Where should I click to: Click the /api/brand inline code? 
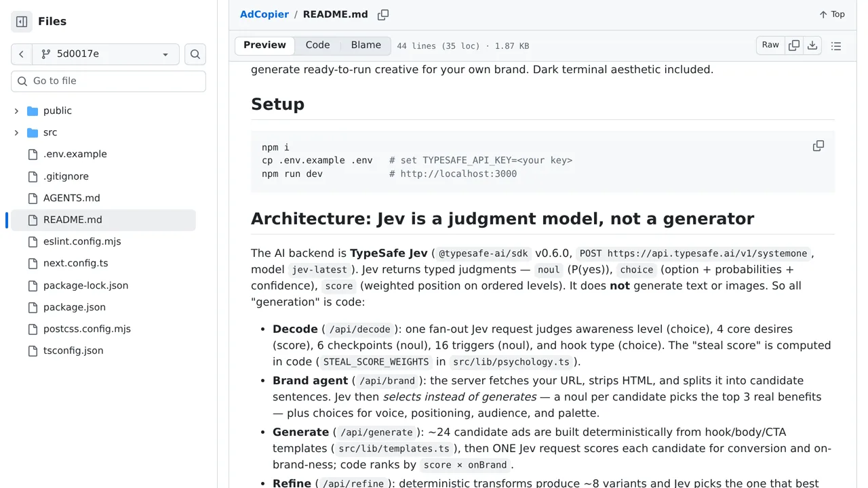coord(387,381)
